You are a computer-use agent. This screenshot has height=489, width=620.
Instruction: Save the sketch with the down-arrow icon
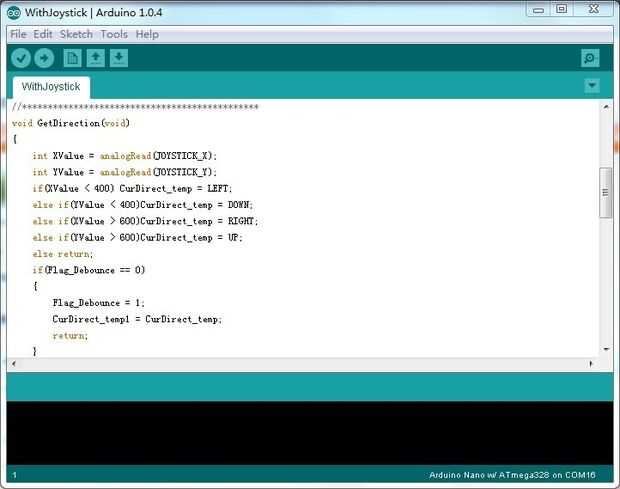119,58
